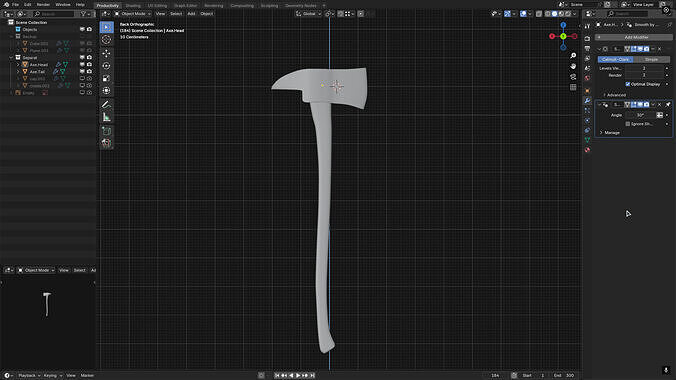The height and width of the screenshot is (380, 676).
Task: Select Simple subdivision type
Action: point(651,60)
